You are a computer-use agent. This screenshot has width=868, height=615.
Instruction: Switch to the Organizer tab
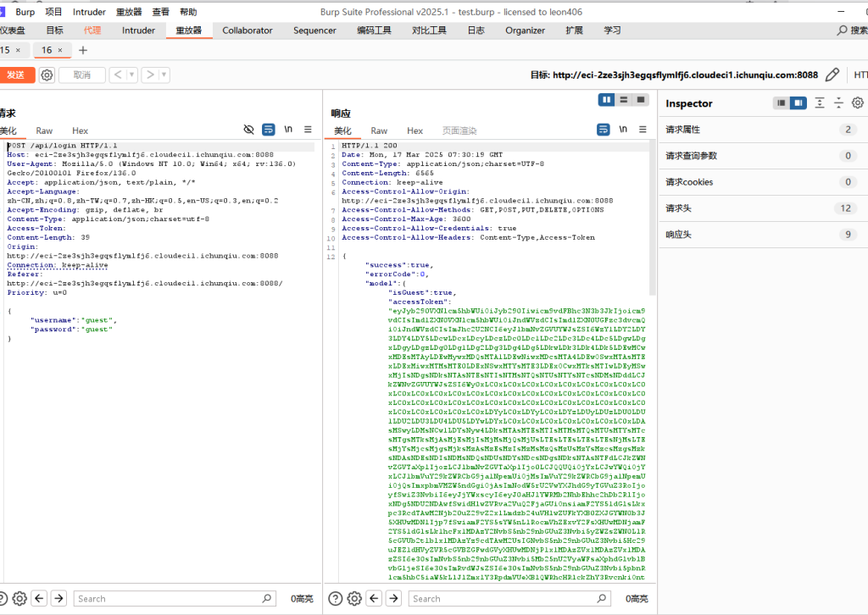point(525,30)
